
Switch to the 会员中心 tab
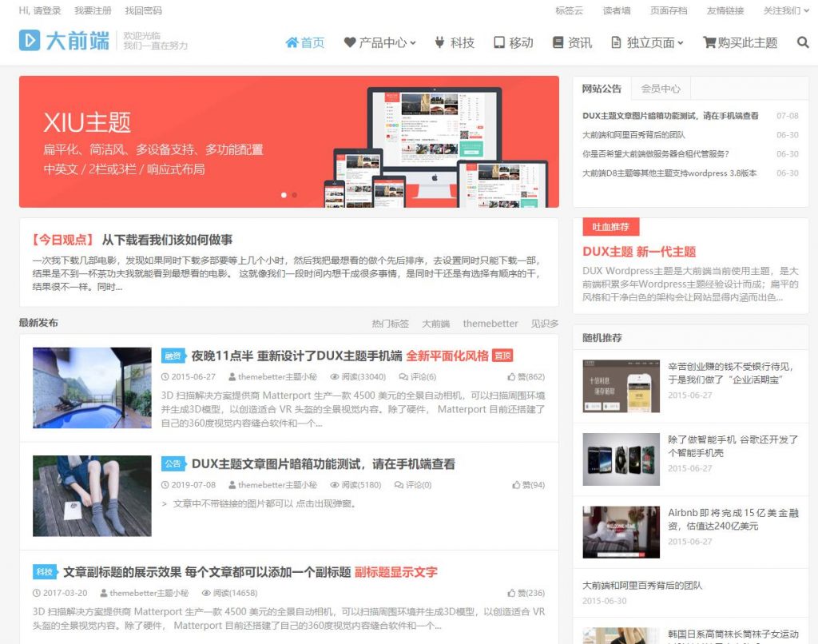pyautogui.click(x=661, y=89)
